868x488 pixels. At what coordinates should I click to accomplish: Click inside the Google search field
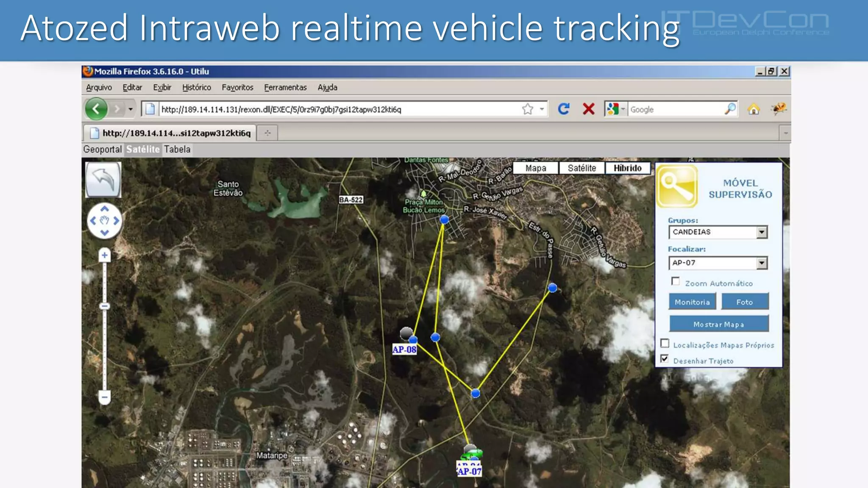tap(676, 109)
